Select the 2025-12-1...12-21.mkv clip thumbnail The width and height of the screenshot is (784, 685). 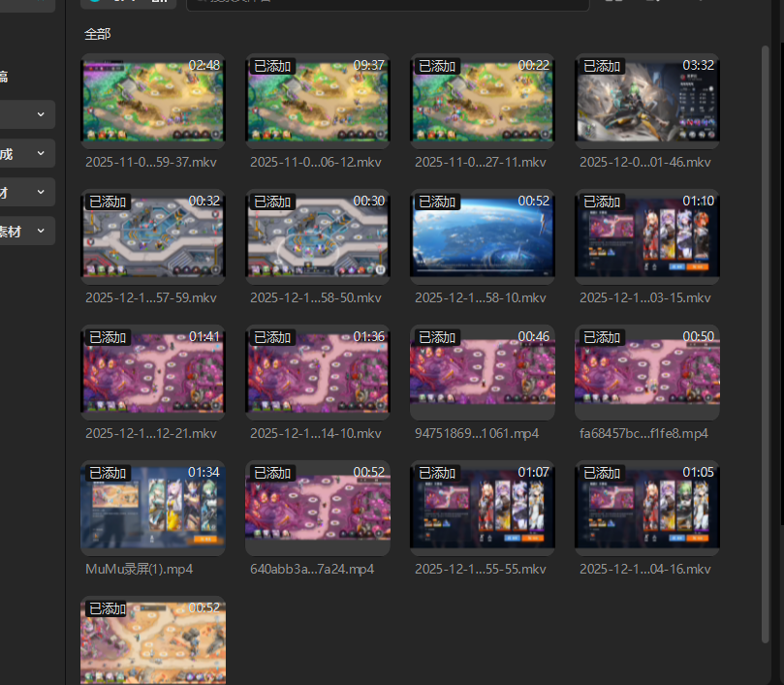coord(153,372)
